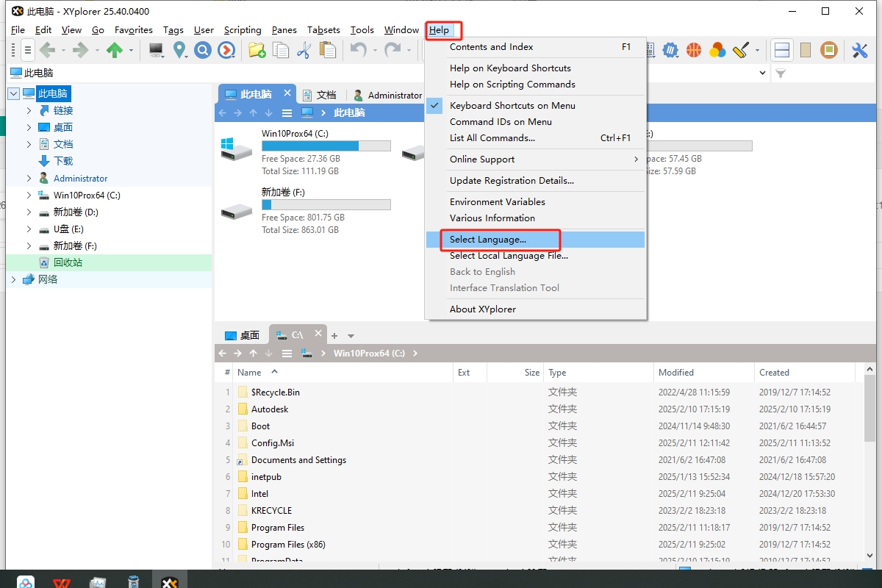Click the green Up arrow toolbar icon
This screenshot has height=588, width=882.
[115, 50]
